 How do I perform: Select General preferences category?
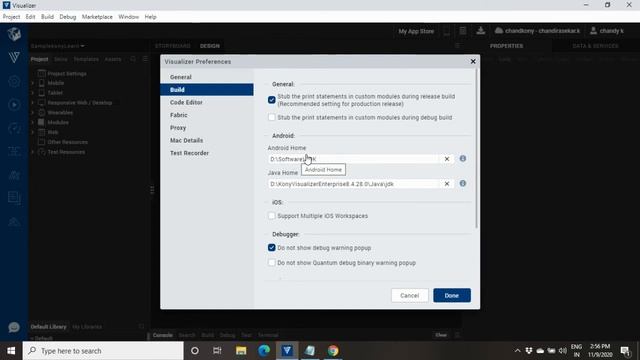207,77
